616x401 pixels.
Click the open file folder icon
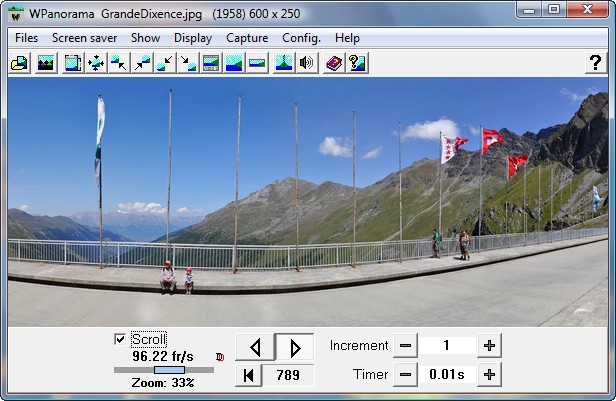tap(19, 63)
